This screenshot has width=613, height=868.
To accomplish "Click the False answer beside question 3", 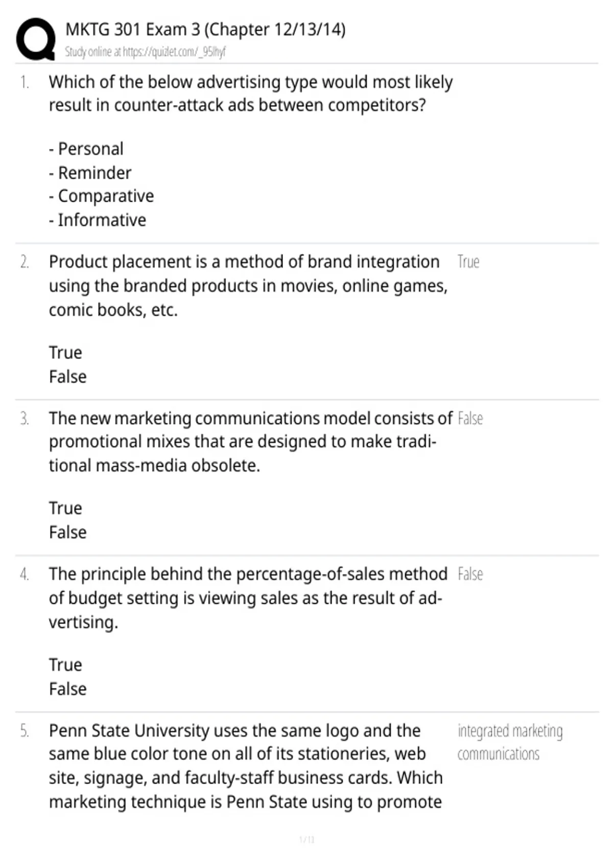I will point(470,419).
